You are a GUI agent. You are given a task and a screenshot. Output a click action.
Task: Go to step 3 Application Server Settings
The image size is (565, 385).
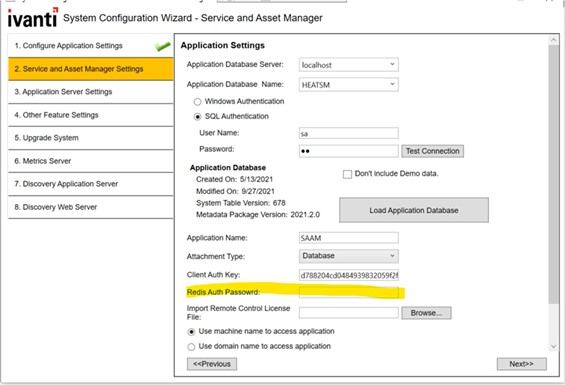(x=90, y=92)
